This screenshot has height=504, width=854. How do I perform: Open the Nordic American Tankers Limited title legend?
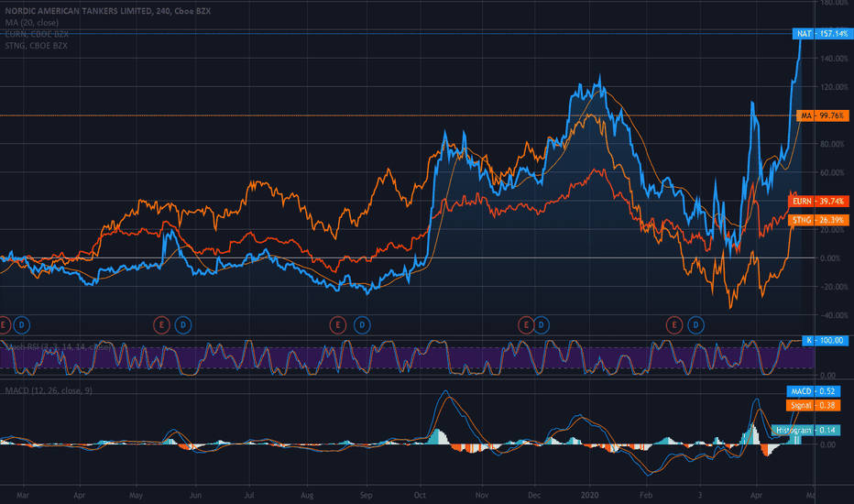tap(108, 11)
